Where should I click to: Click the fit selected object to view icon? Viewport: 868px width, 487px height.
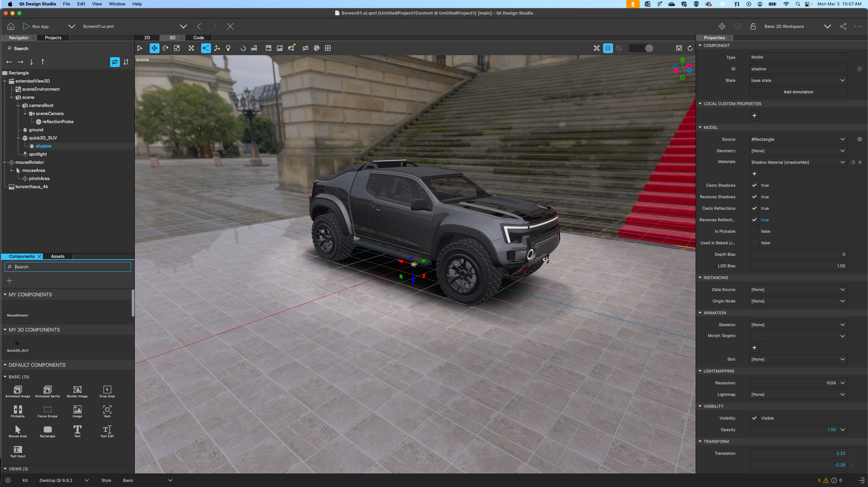[x=191, y=48]
